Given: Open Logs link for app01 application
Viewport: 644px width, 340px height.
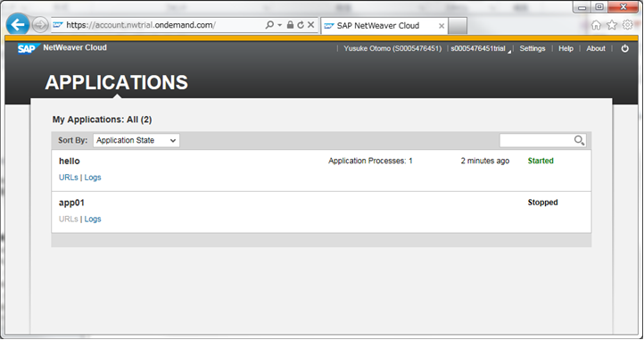Looking at the screenshot, I should pyautogui.click(x=93, y=220).
